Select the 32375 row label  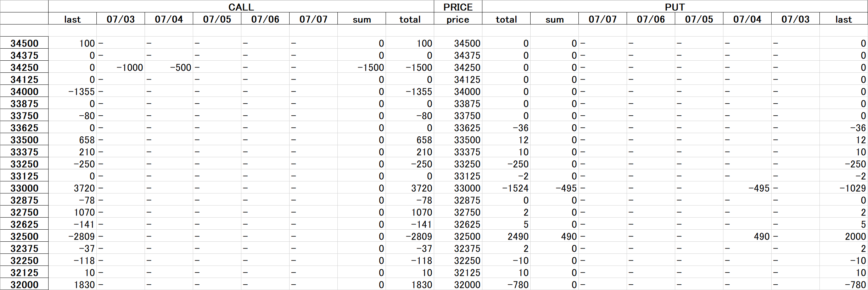coord(24,248)
